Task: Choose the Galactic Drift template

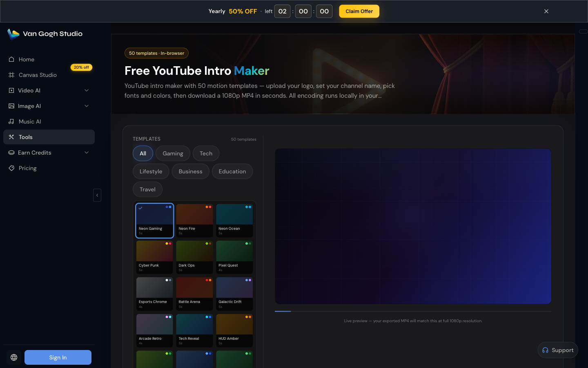Action: (234, 294)
